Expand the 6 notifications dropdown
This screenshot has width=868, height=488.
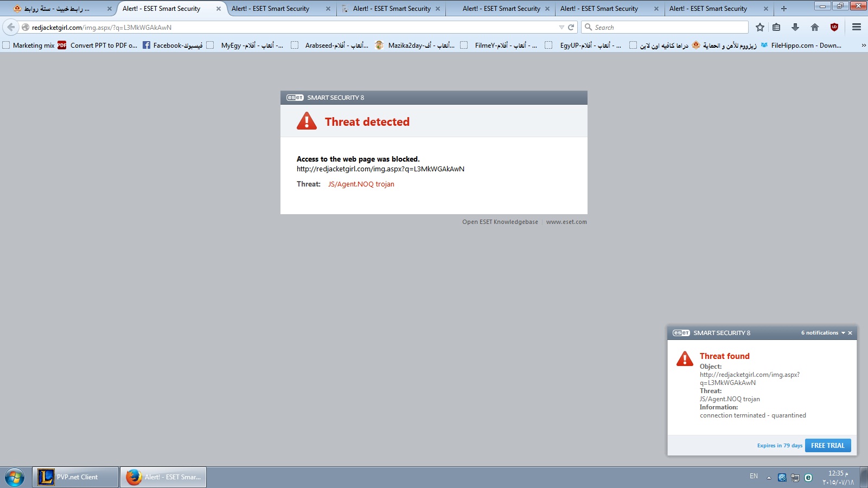point(823,333)
